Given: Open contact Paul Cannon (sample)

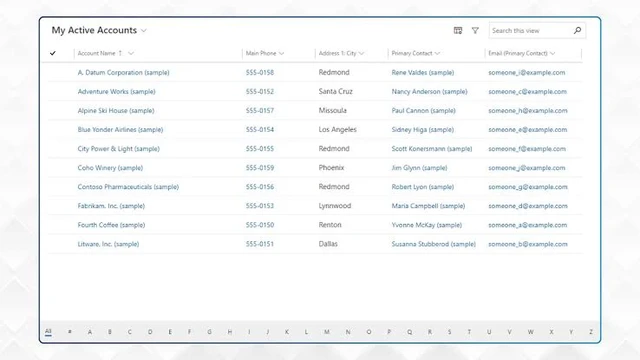Looking at the screenshot, I should point(423,111).
